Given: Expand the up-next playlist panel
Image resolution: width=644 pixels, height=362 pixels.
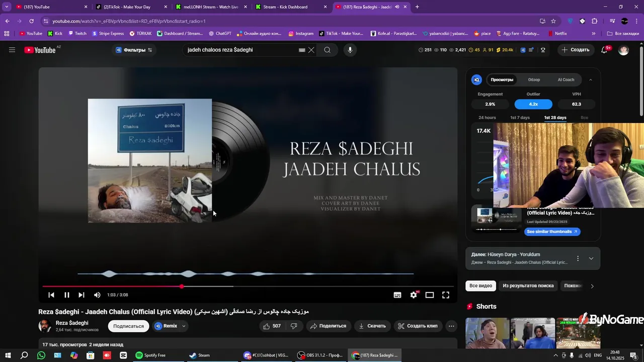Looking at the screenshot, I should click(591, 258).
